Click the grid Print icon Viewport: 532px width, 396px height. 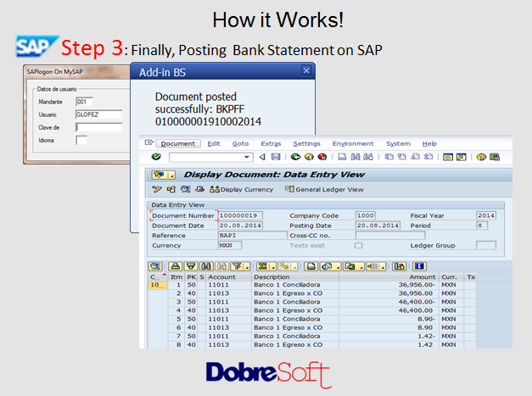(311, 266)
